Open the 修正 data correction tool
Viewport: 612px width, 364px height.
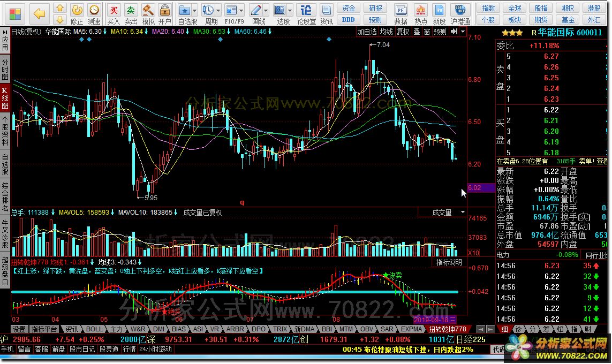coord(77,14)
